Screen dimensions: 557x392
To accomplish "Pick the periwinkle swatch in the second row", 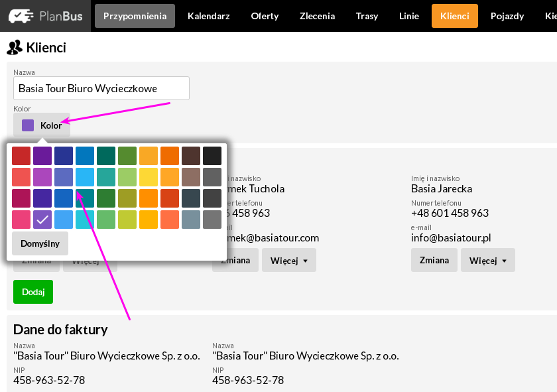I will [x=64, y=177].
